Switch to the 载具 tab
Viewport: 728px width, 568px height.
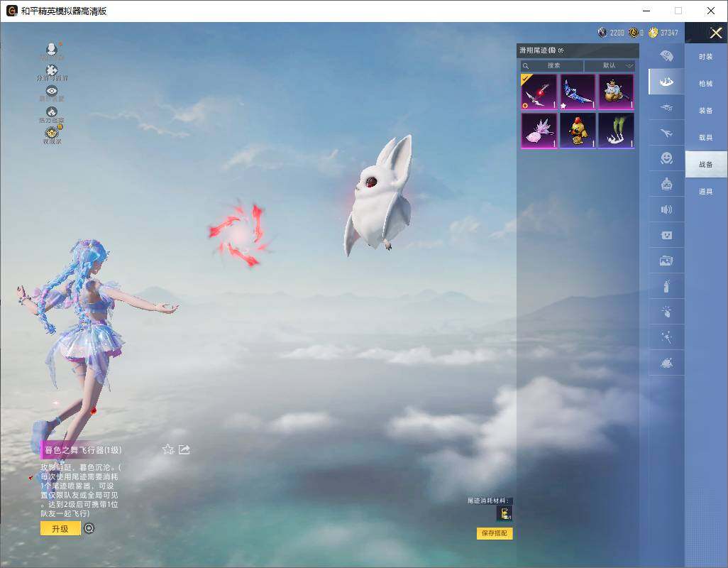706,138
